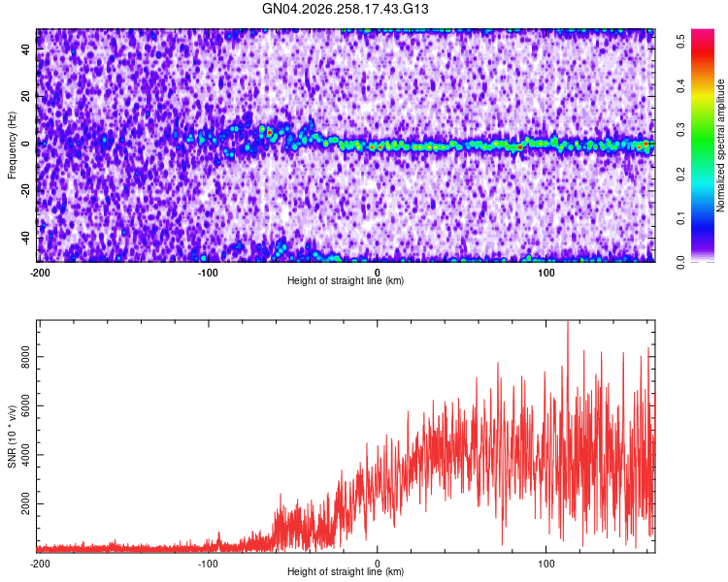
Task: Click spectrogram x-axis label 'Height of straight line'
Action: [335, 280]
